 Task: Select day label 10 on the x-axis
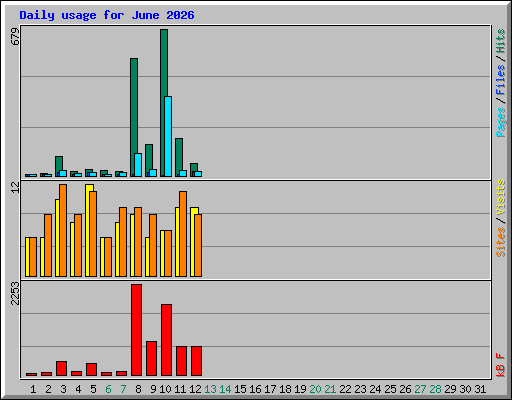click(x=165, y=389)
